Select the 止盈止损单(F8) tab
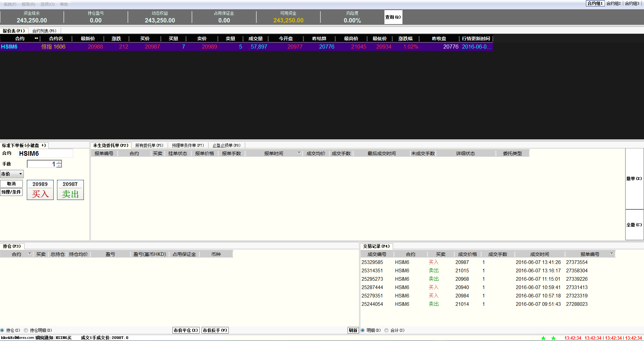Image resolution: width=644 pixels, height=341 pixels. [x=226, y=145]
